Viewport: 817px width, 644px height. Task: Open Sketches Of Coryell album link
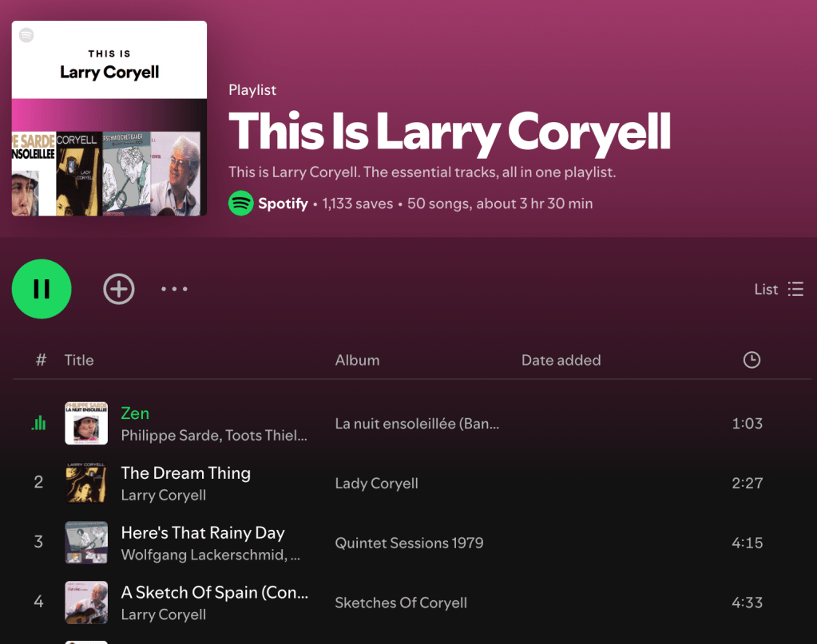click(x=401, y=603)
